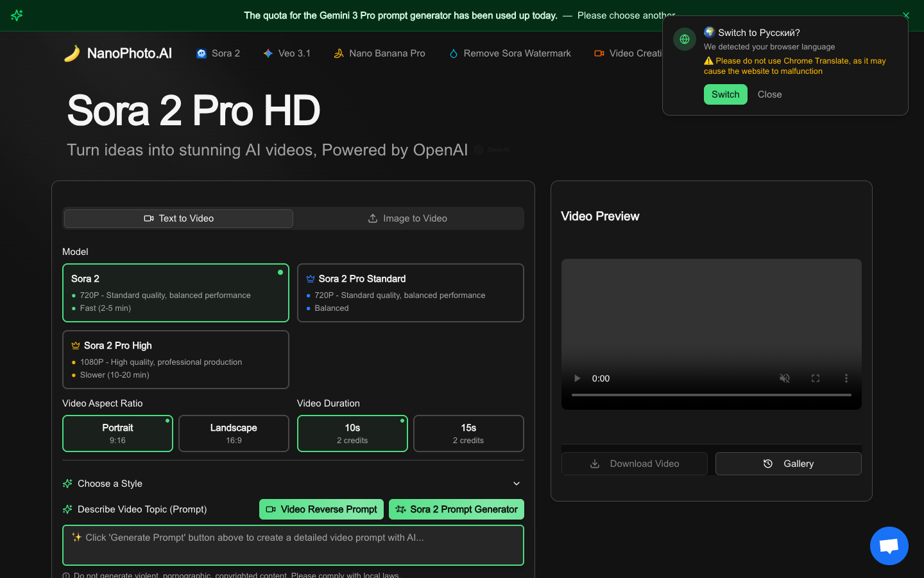Play the preview video
Viewport: 924px width, 578px height.
(577, 378)
